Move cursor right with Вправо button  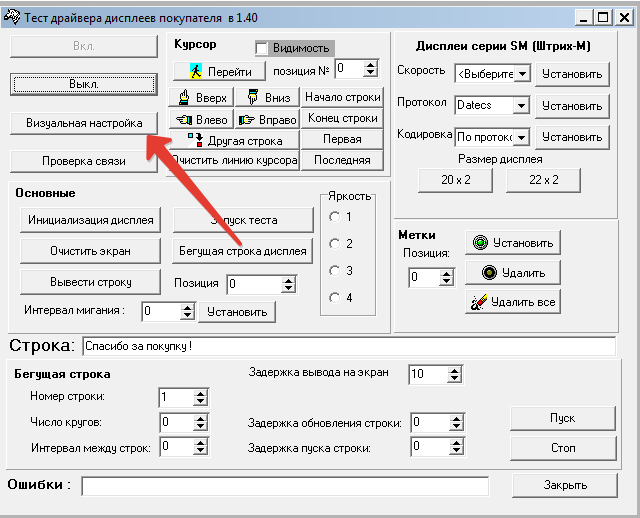tap(265, 119)
